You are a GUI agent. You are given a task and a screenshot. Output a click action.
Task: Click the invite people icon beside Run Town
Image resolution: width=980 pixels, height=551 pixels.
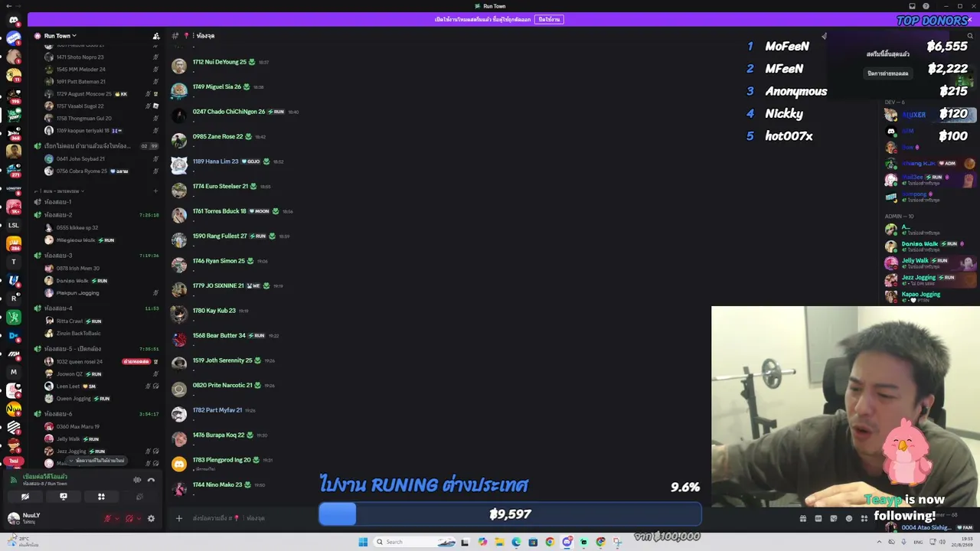(x=156, y=36)
